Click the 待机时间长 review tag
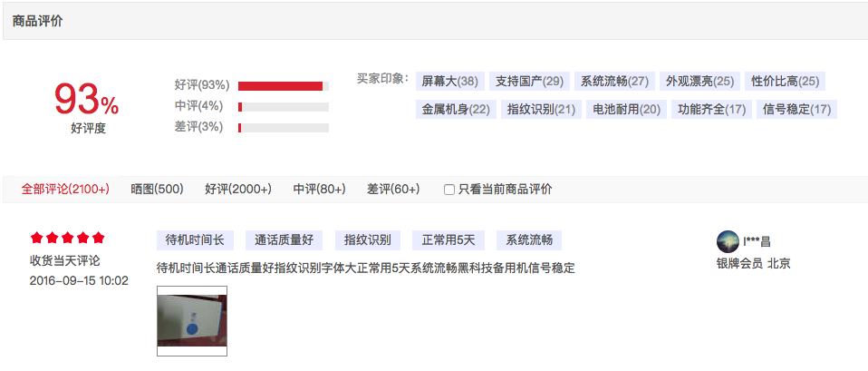 click(x=195, y=240)
